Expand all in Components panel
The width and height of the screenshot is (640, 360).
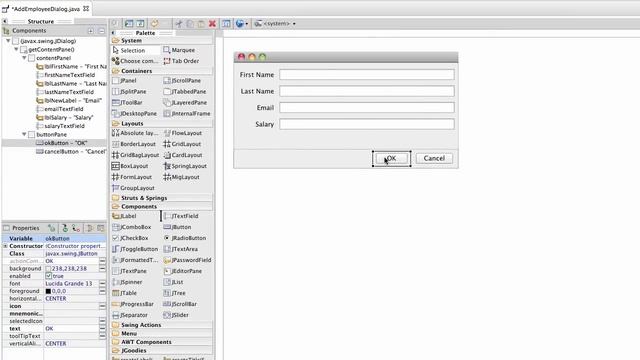click(91, 31)
